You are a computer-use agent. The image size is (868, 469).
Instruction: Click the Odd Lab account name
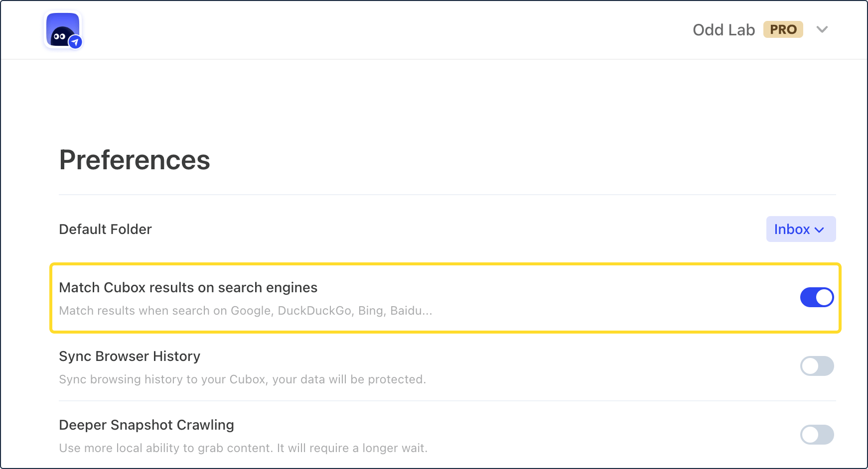723,30
